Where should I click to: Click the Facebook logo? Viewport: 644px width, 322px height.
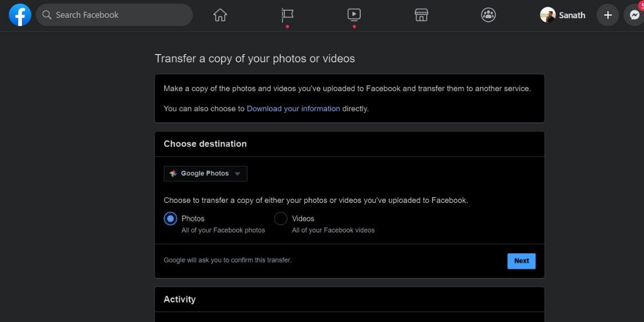coord(19,14)
